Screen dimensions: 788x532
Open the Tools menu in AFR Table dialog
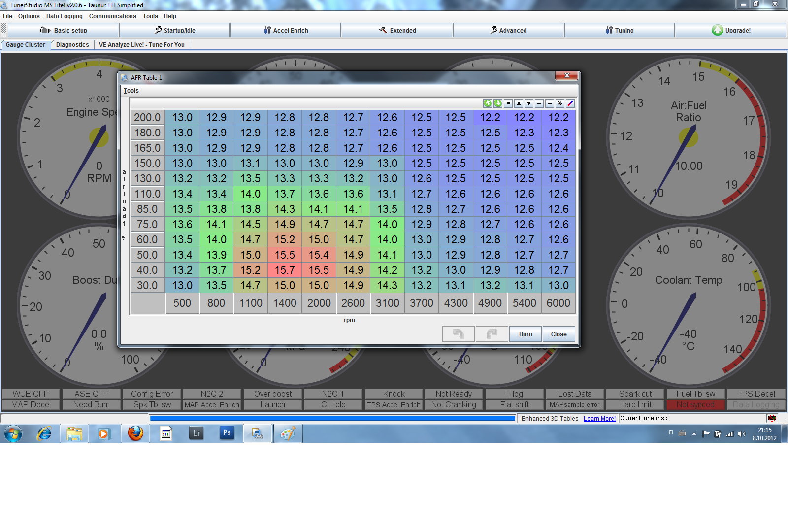131,91
